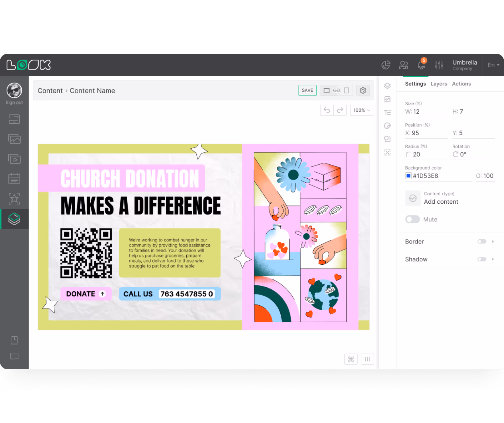Enable the Border toggle

482,242
